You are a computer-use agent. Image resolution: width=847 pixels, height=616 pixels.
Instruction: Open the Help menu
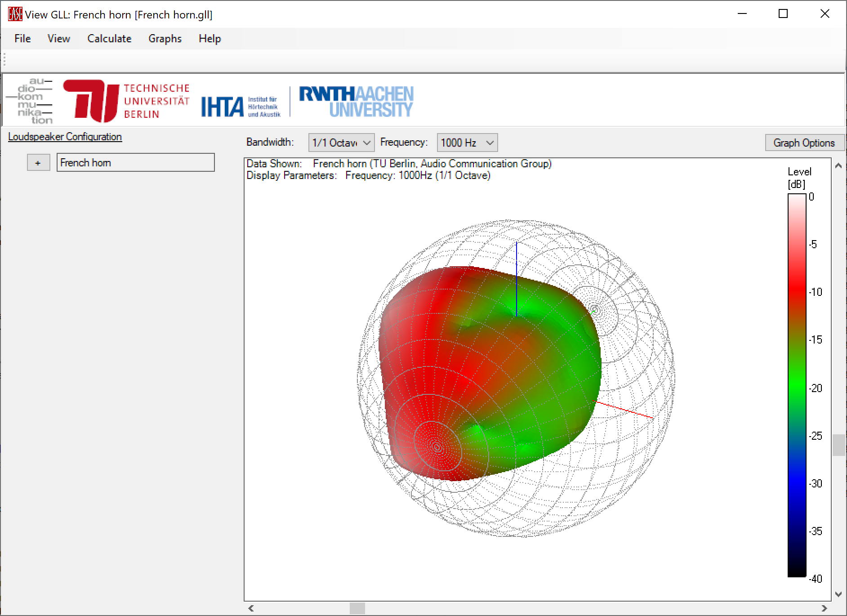click(x=210, y=39)
